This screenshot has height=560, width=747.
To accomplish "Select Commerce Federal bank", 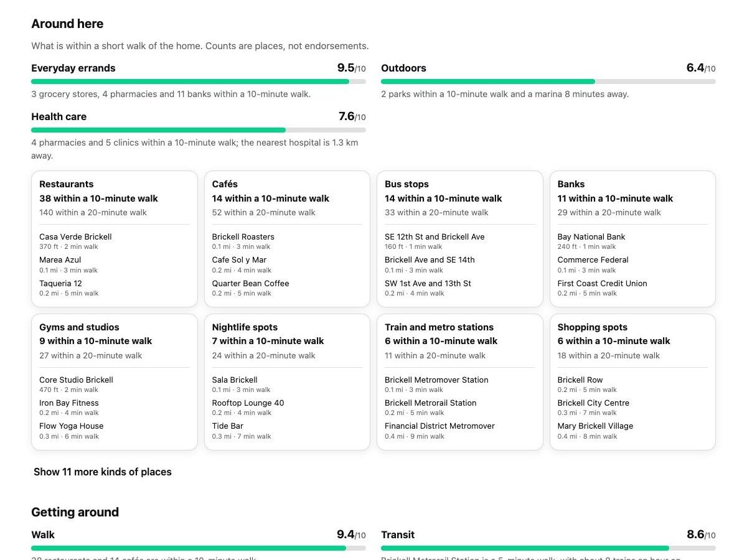I will pyautogui.click(x=593, y=260).
